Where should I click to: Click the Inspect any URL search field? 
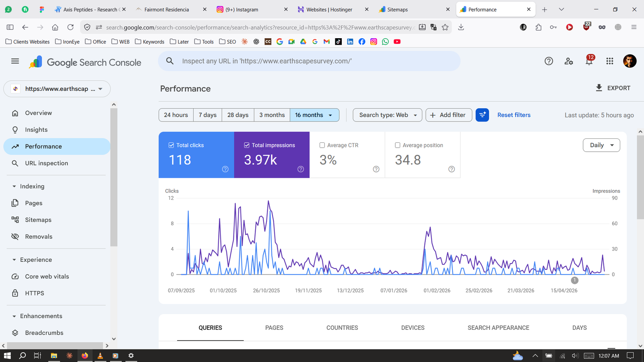click(309, 61)
